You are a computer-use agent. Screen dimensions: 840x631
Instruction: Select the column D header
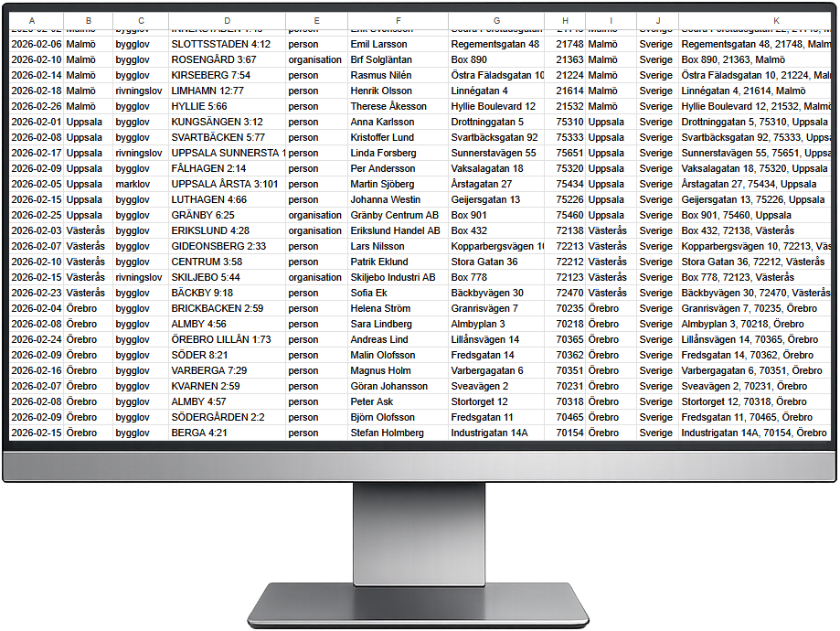pyautogui.click(x=227, y=20)
